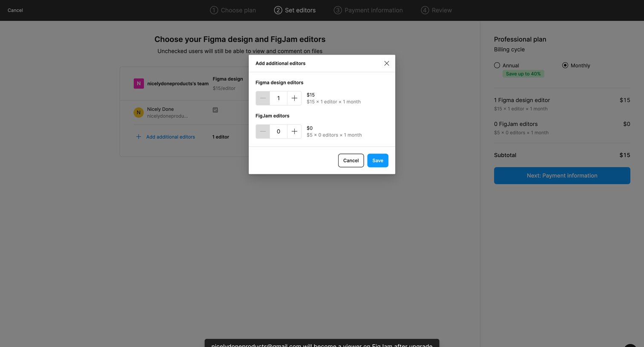
Task: Cancel the Add additional editors dialog
Action: [351, 160]
